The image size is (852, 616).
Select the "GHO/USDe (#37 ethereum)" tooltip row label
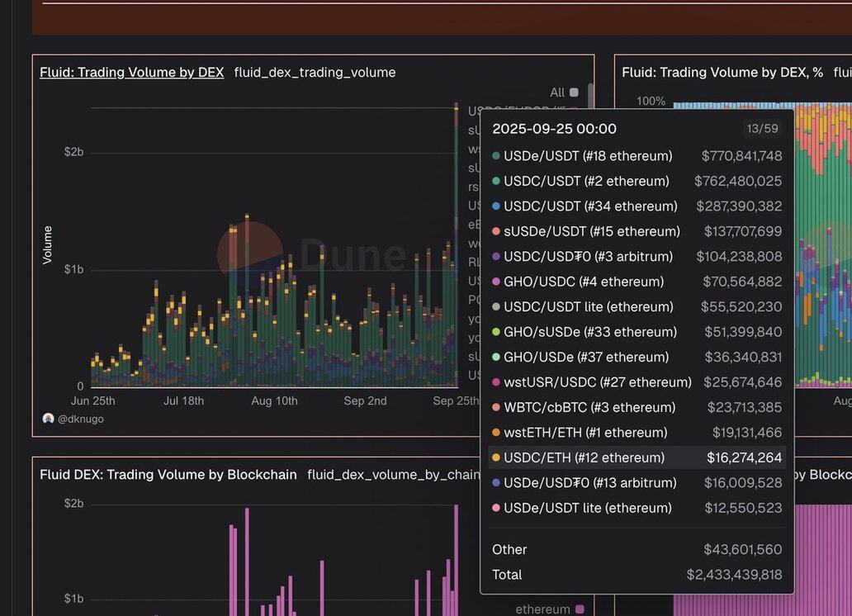(x=586, y=358)
